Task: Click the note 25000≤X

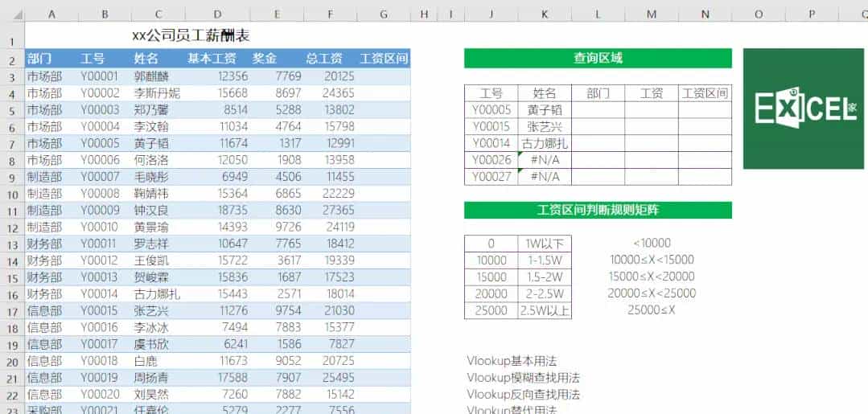Action: (652, 310)
